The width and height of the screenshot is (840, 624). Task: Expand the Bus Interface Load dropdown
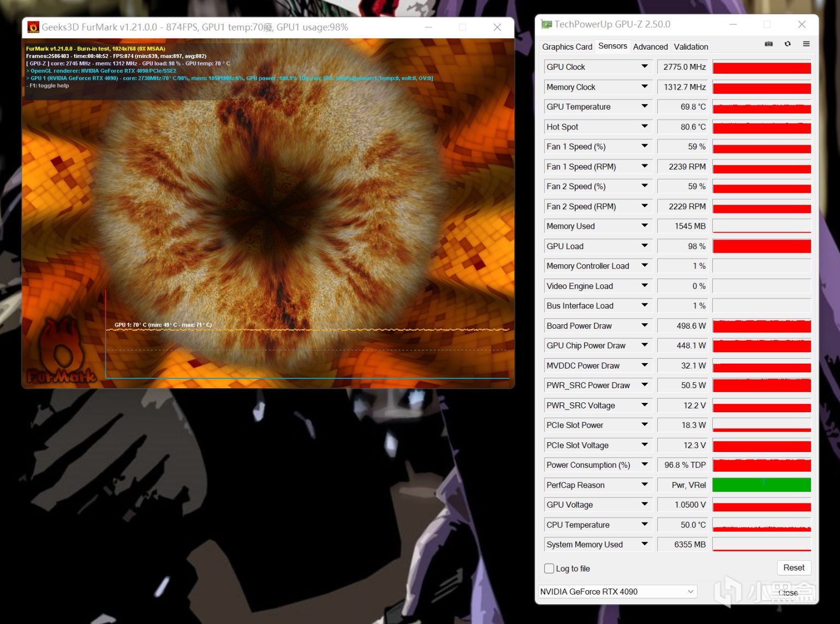click(x=645, y=306)
